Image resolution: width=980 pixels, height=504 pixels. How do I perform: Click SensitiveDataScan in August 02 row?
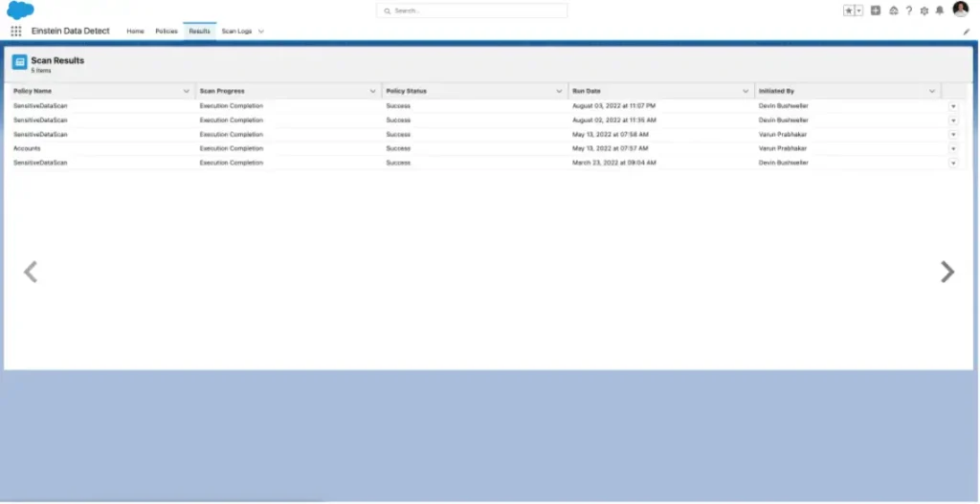[40, 120]
